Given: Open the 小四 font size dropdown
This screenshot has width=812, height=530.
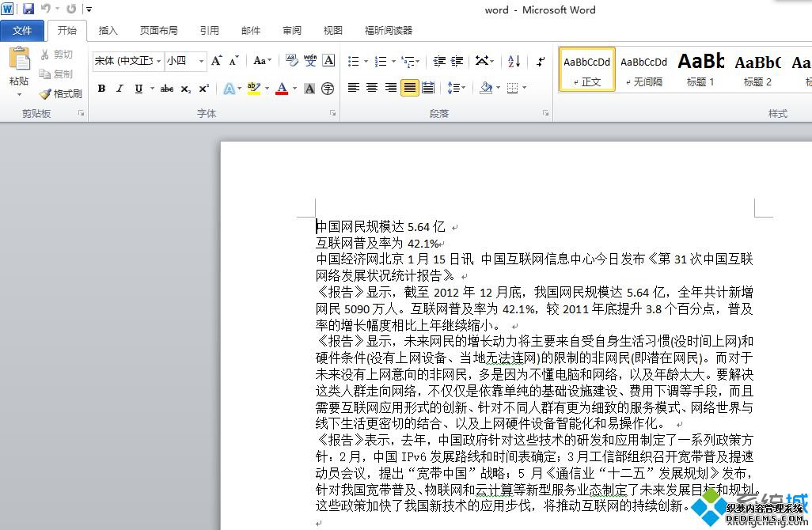Looking at the screenshot, I should coord(202,61).
